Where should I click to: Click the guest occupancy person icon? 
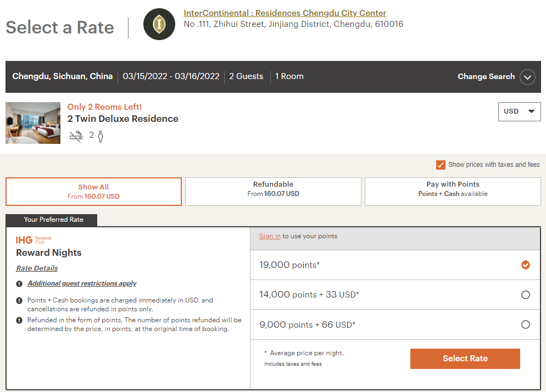101,137
